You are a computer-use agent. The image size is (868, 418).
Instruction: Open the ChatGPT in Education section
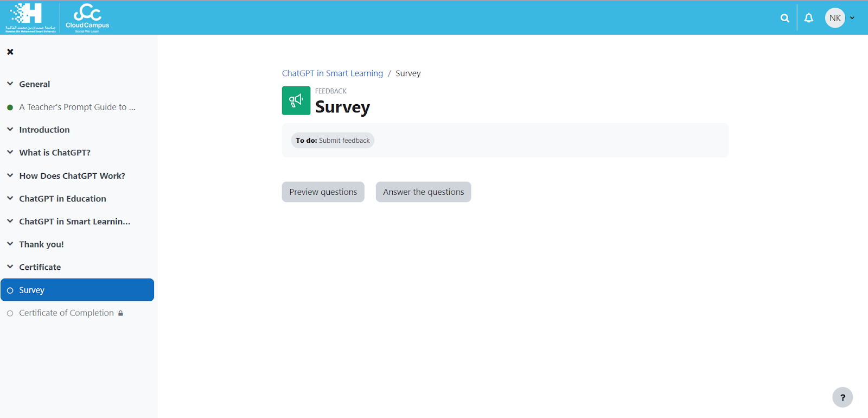point(62,199)
